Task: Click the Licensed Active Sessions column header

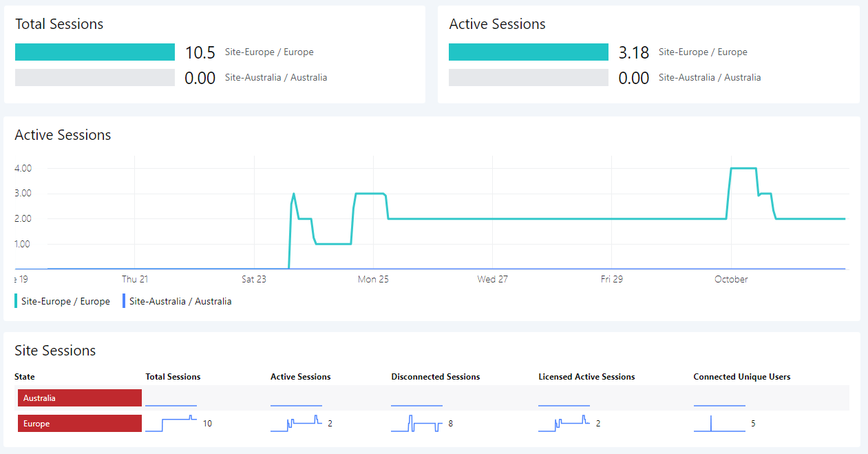Action: tap(586, 377)
